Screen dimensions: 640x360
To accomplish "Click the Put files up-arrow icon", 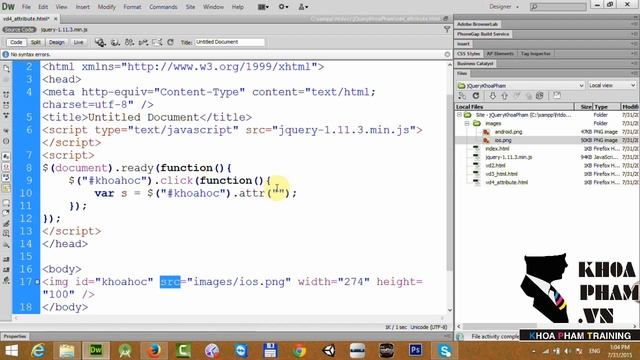I will click(x=504, y=96).
